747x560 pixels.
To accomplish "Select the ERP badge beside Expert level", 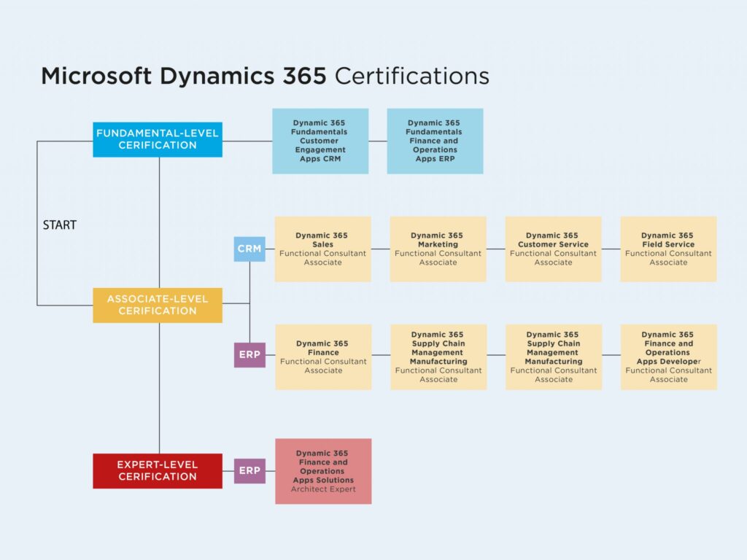I will click(x=249, y=470).
